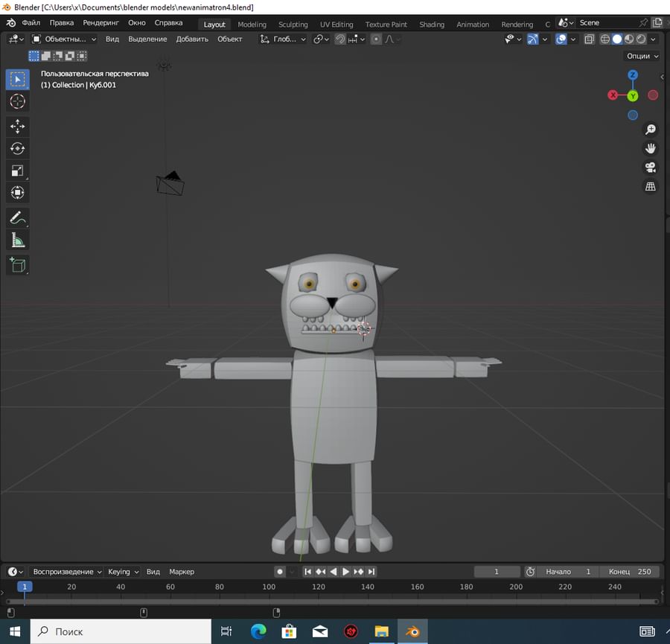The height and width of the screenshot is (644, 670).
Task: Expand the Keying dropdown in the timeline
Action: click(122, 571)
